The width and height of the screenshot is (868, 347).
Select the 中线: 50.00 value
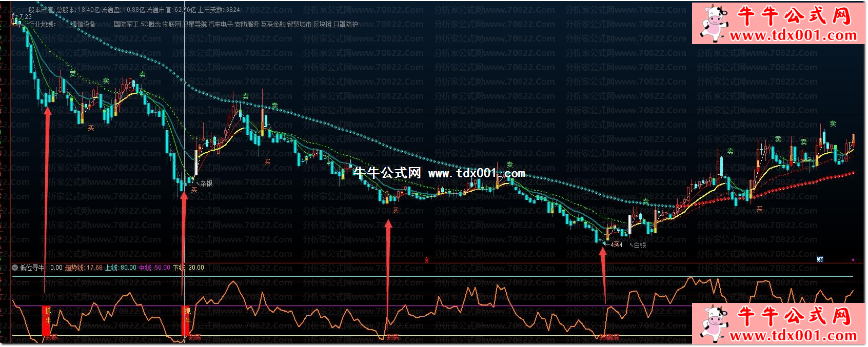point(154,268)
